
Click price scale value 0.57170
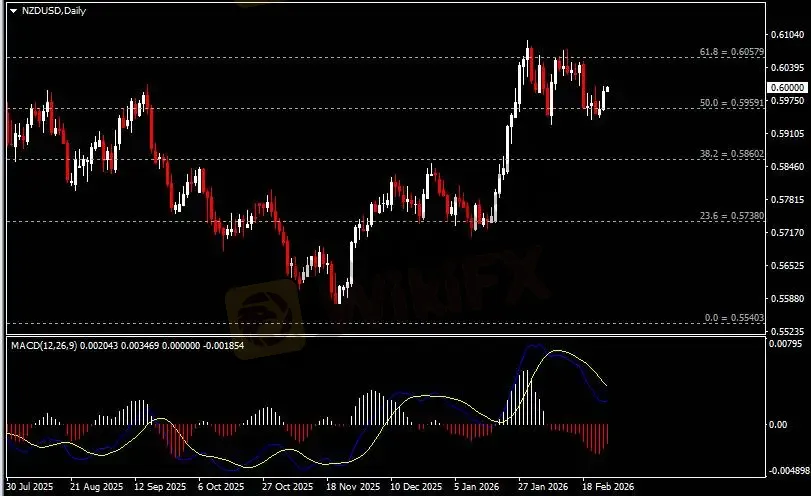787,233
